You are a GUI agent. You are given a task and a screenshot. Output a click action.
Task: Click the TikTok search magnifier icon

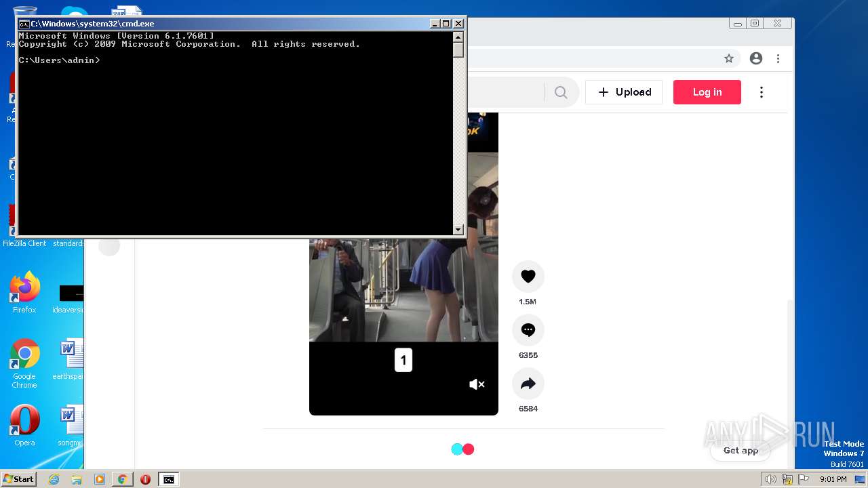tap(561, 92)
